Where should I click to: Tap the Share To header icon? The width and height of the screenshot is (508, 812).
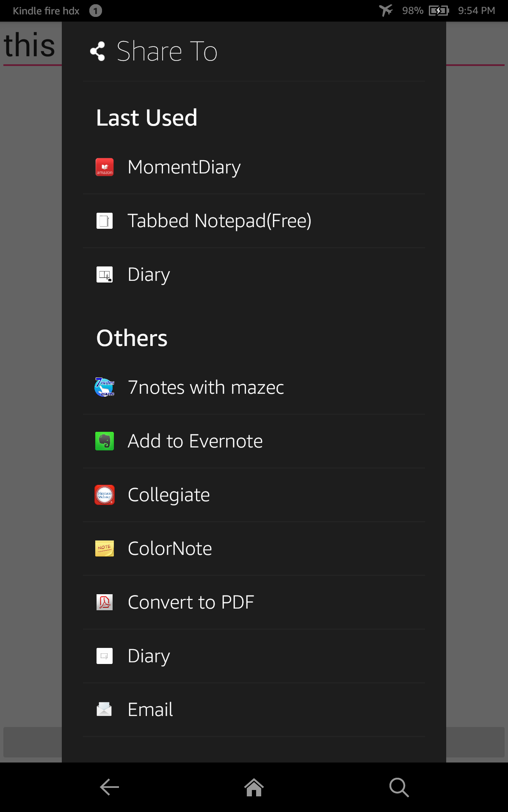click(x=98, y=50)
